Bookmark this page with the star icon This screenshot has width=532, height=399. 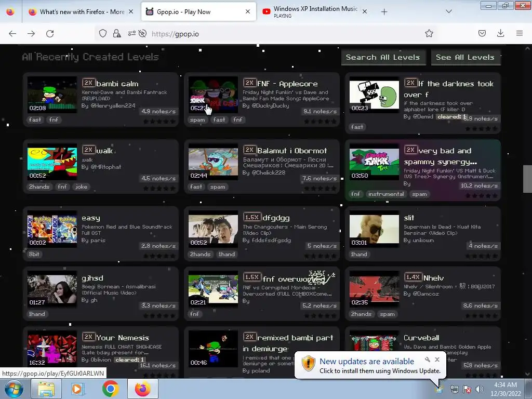click(429, 33)
